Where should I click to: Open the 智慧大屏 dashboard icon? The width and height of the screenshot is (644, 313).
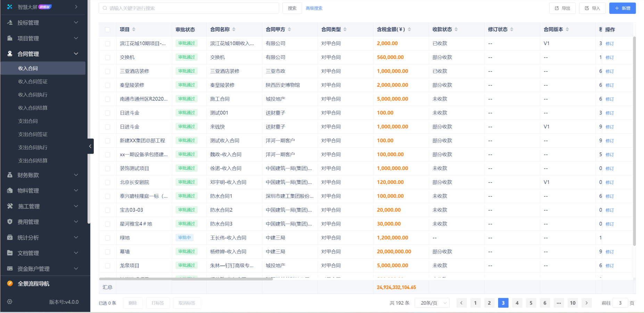9,6
